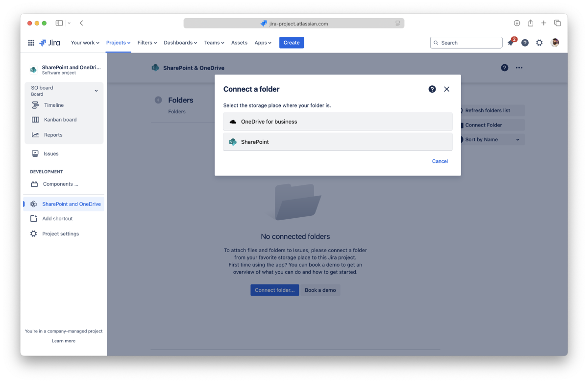Click the Timeline icon in sidebar
This screenshot has height=383, width=588.
(35, 105)
